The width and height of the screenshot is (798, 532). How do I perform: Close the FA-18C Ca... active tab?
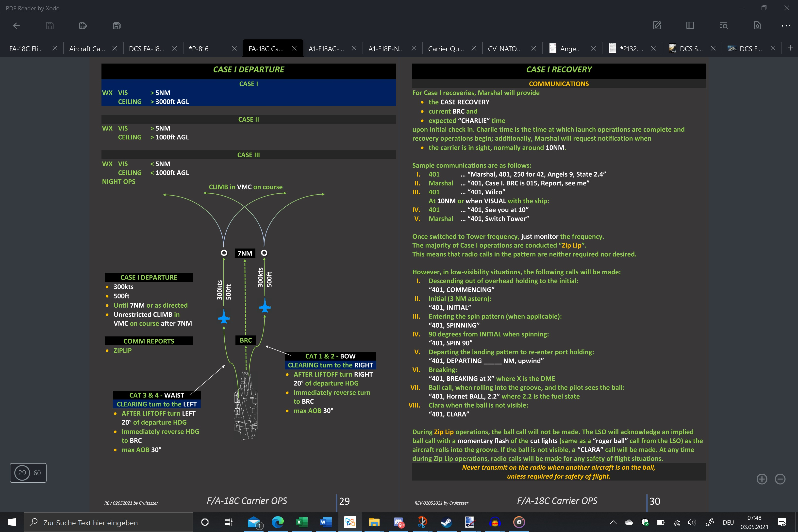click(x=294, y=49)
